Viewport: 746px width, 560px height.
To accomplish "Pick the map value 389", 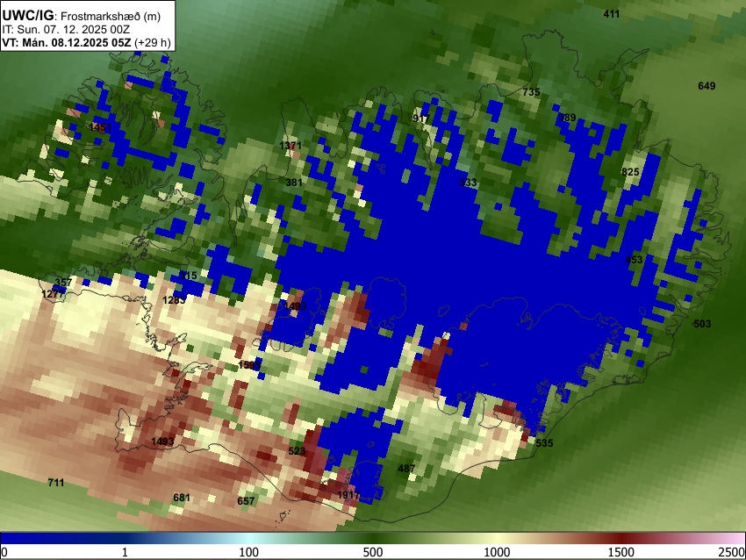I will [567, 117].
